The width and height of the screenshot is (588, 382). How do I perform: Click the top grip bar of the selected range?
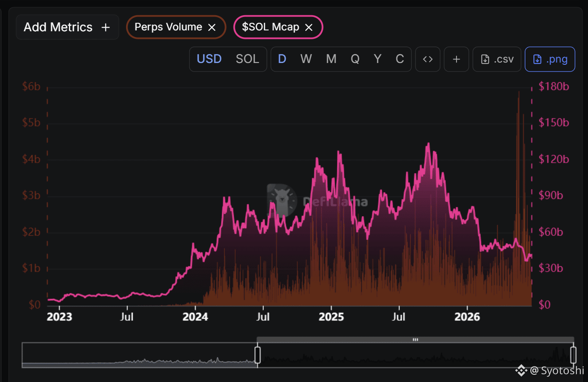pyautogui.click(x=415, y=340)
